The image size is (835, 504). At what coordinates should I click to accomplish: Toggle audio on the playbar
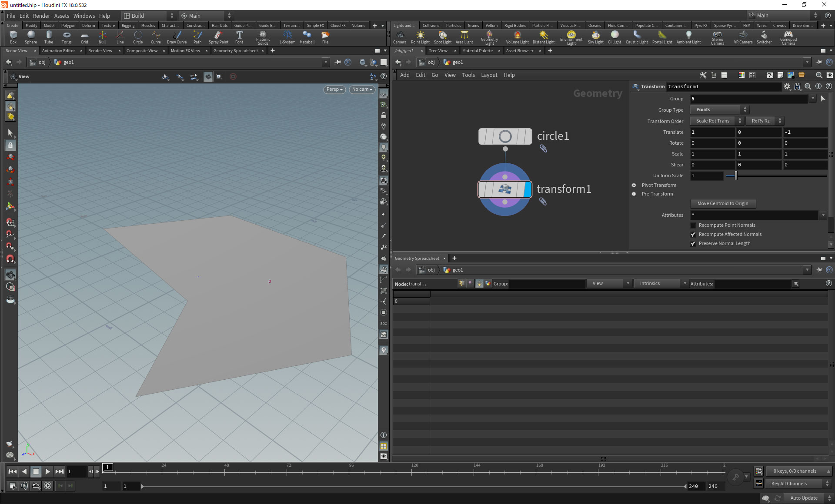pos(24,486)
